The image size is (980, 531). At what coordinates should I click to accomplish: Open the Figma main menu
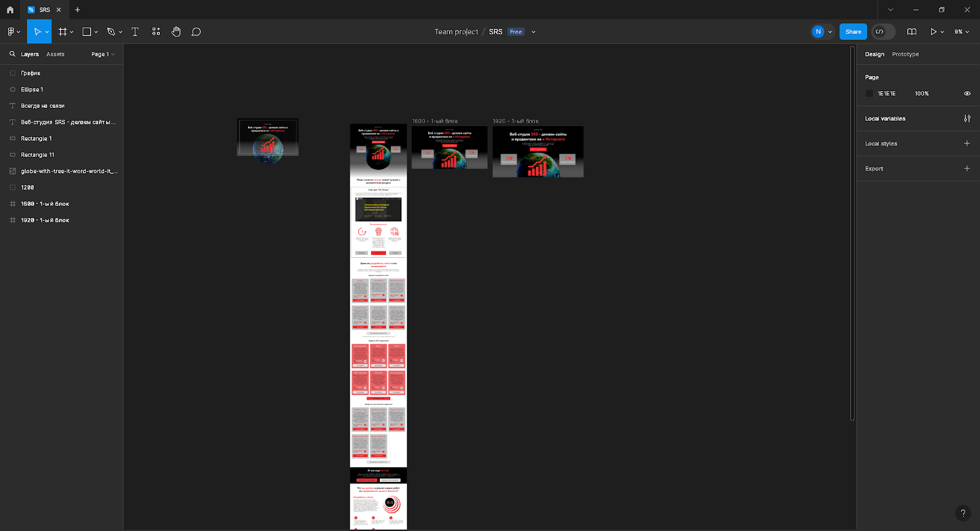click(x=12, y=32)
